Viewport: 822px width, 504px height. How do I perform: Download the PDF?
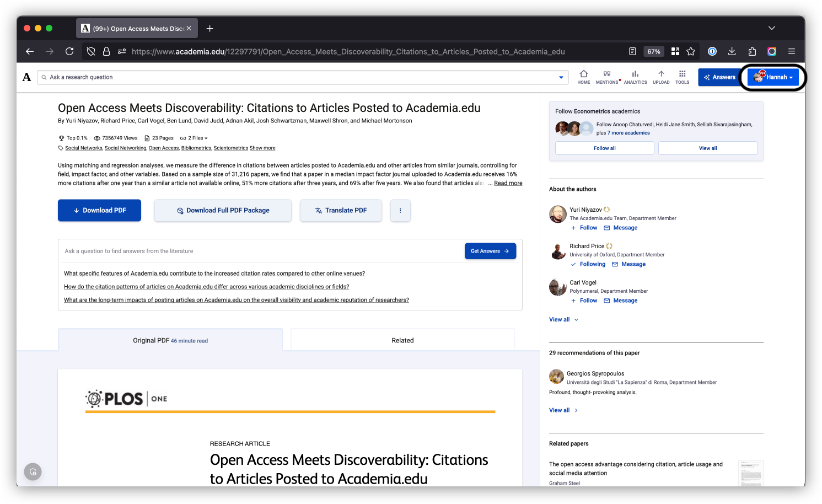pos(99,210)
